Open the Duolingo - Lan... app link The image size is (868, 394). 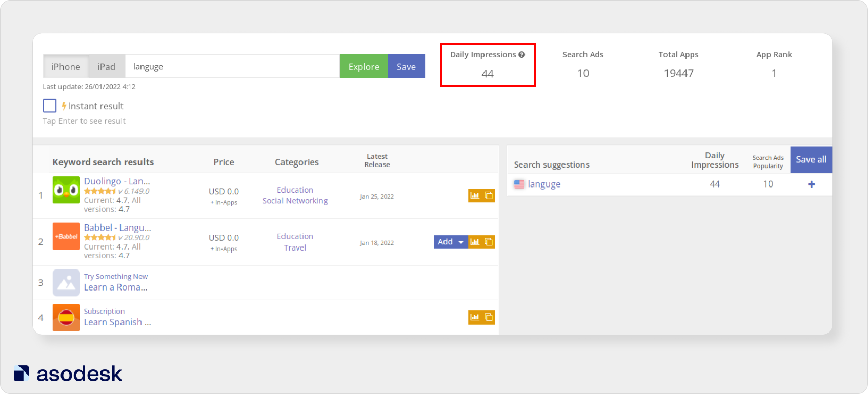tap(117, 181)
